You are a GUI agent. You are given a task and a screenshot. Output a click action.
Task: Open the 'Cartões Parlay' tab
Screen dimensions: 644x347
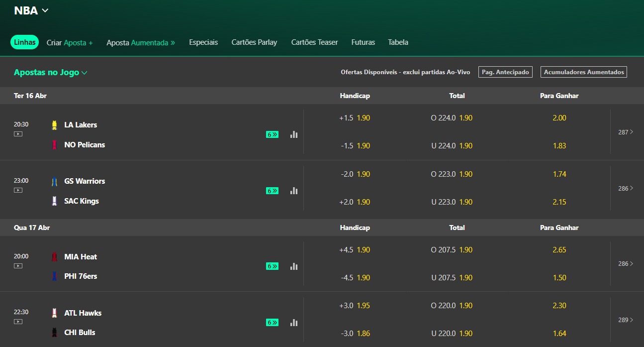(254, 42)
